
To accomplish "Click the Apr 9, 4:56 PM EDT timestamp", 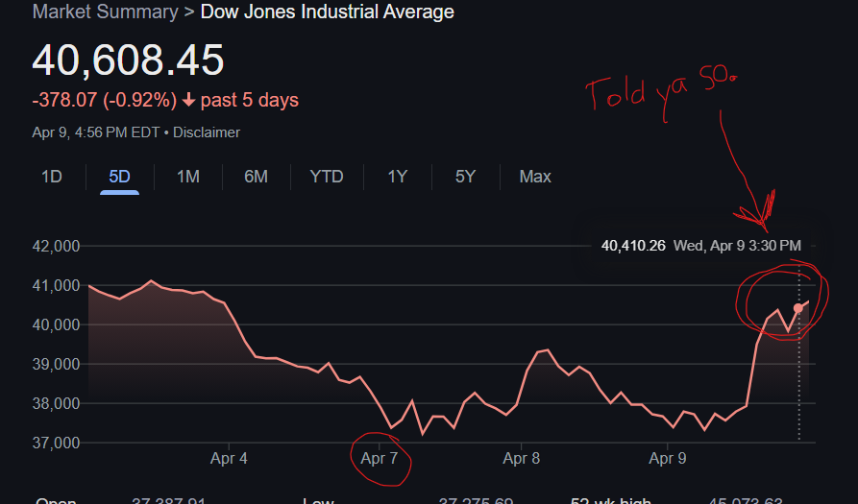I will pyautogui.click(x=96, y=132).
